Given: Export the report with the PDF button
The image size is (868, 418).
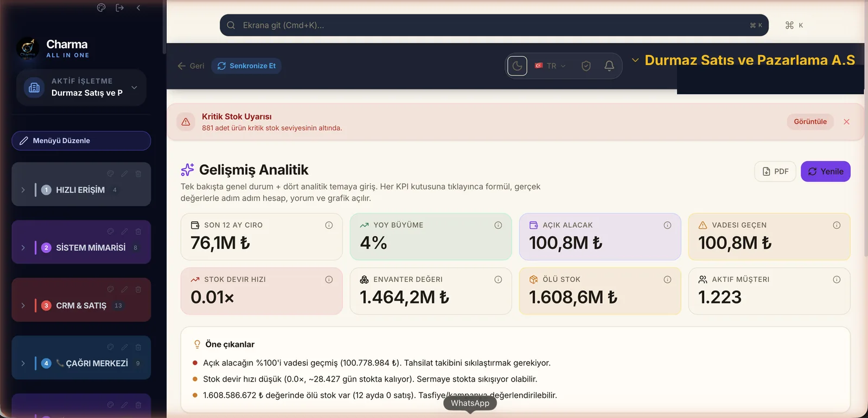Looking at the screenshot, I should [775, 171].
